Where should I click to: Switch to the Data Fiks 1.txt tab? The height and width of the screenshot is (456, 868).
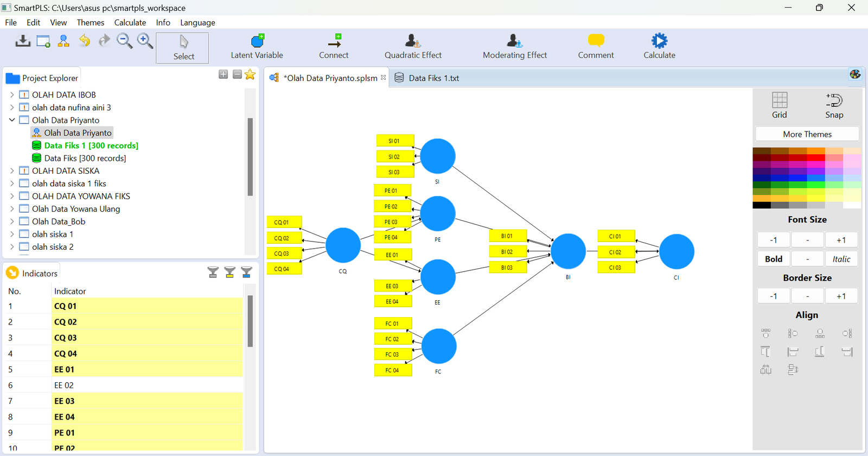tap(433, 78)
